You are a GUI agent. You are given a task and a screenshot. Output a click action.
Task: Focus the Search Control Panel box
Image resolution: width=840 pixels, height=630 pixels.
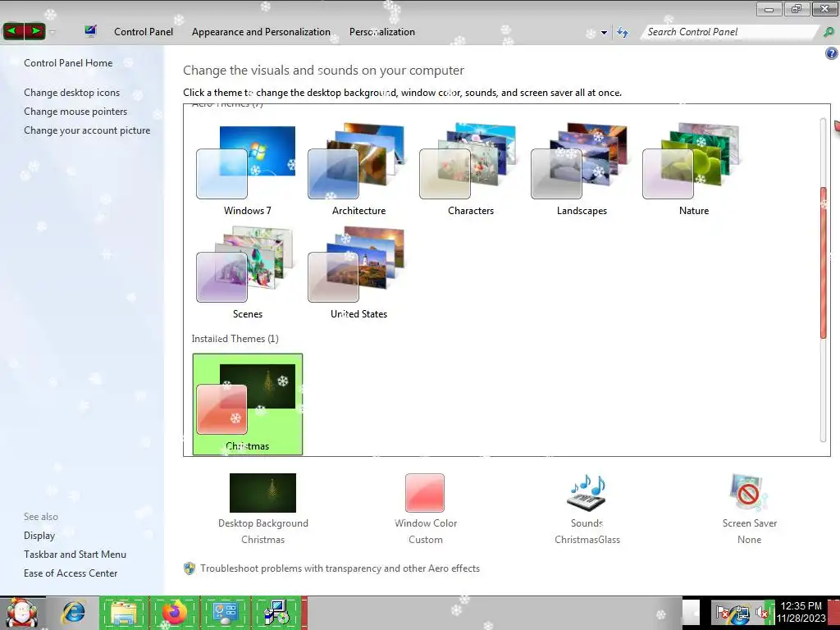tap(729, 32)
